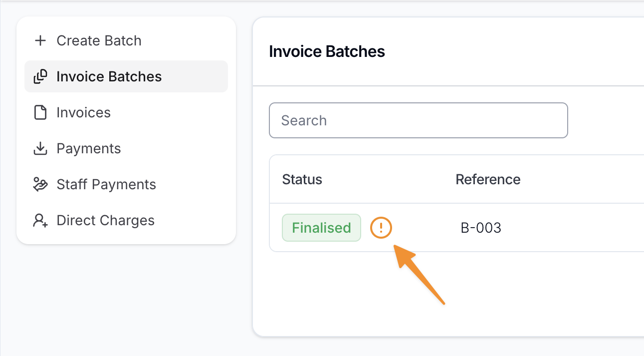Click the green Finalised status badge
Viewport: 644px width, 356px height.
[x=321, y=228]
